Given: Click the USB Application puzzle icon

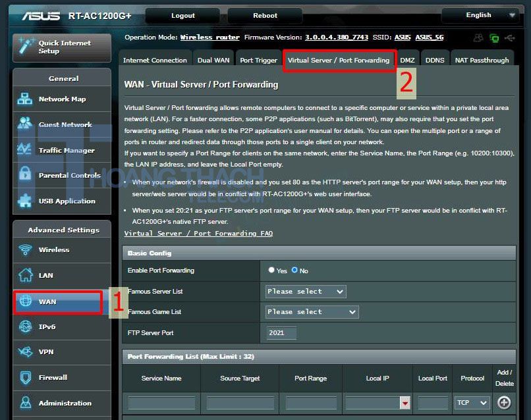Looking at the screenshot, I should click(25, 200).
